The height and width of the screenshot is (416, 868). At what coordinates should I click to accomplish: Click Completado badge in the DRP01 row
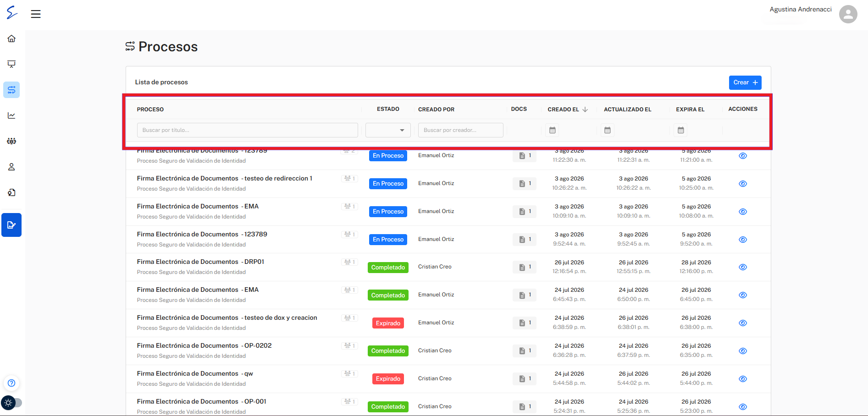coord(388,268)
